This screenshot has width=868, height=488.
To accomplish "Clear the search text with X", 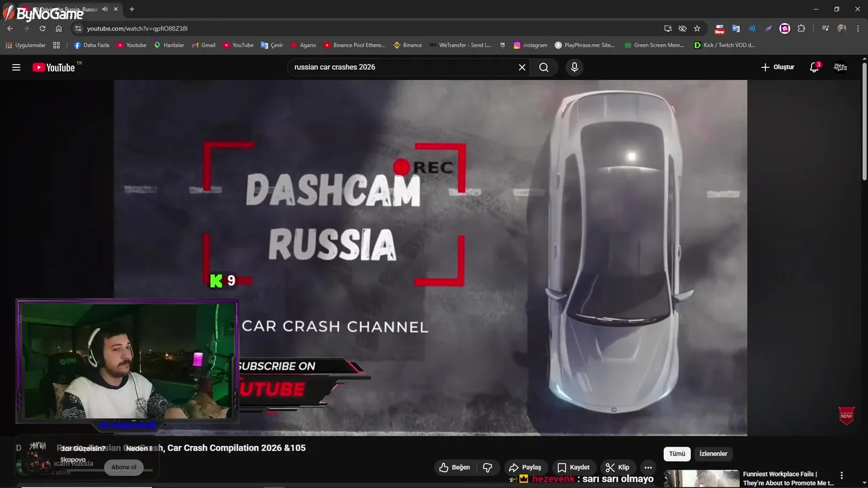I will click(522, 67).
